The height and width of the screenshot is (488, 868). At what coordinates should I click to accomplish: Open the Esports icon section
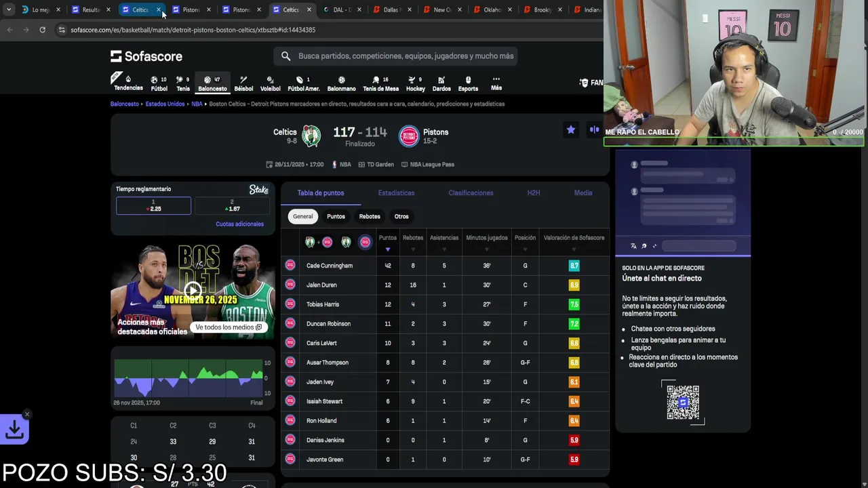(468, 83)
